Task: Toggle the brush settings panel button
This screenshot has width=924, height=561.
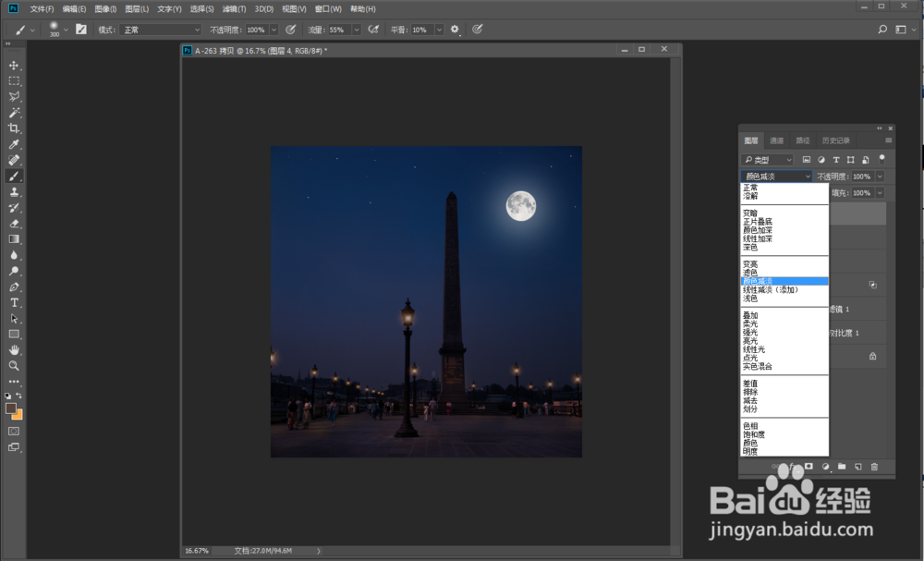Action: pos(81,30)
